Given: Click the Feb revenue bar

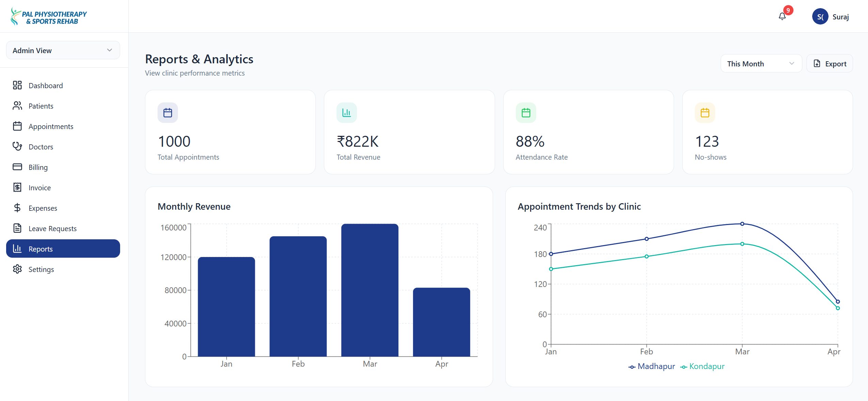Looking at the screenshot, I should [x=298, y=296].
